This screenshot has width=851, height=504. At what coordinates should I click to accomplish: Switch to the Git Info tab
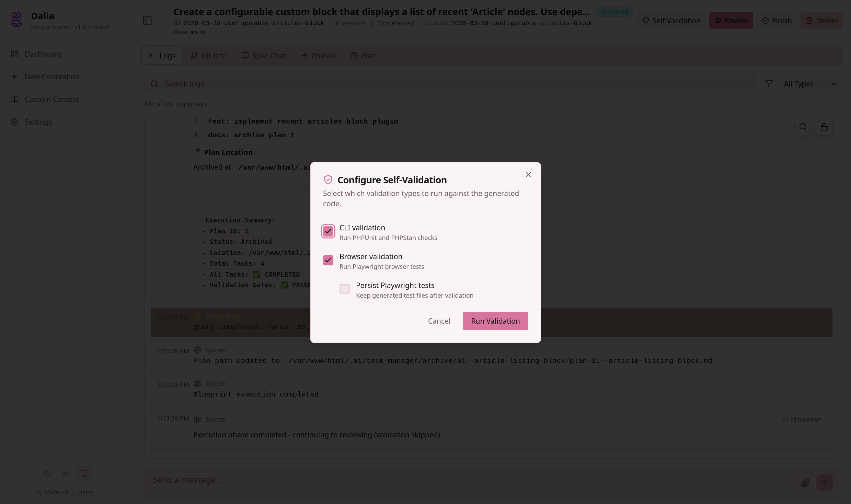point(208,56)
